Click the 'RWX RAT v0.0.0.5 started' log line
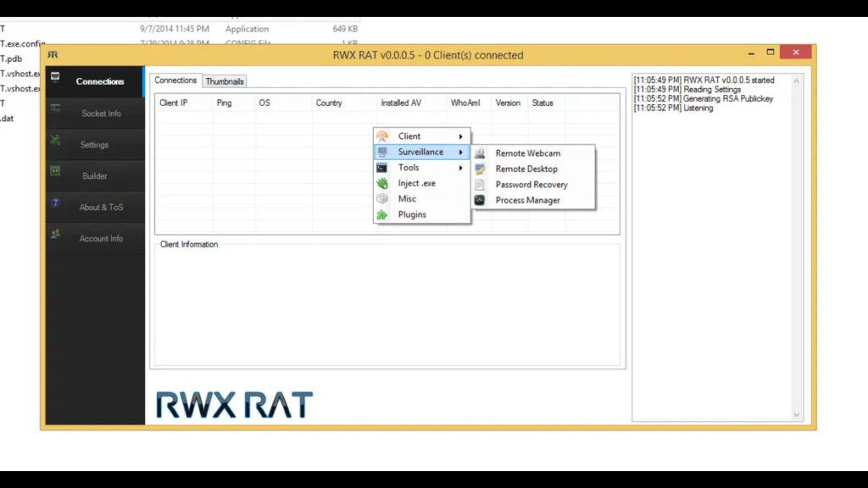This screenshot has width=868, height=488. tap(704, 80)
